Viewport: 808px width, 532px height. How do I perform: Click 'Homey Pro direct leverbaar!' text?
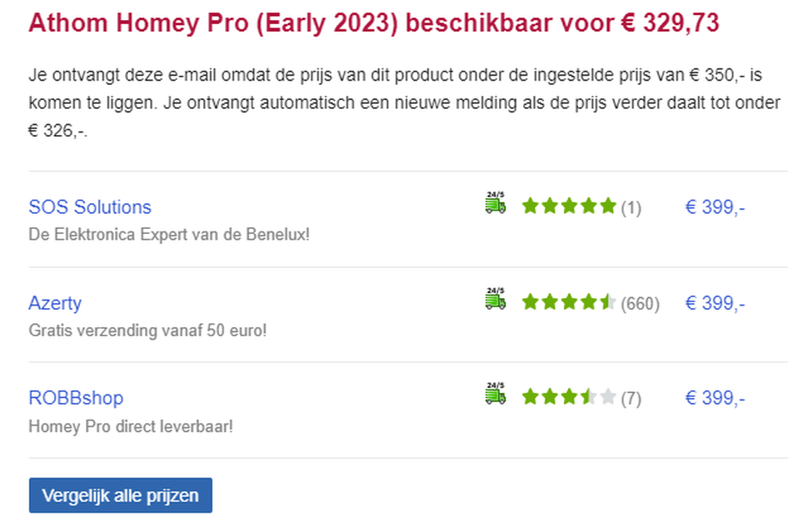pyautogui.click(x=131, y=426)
